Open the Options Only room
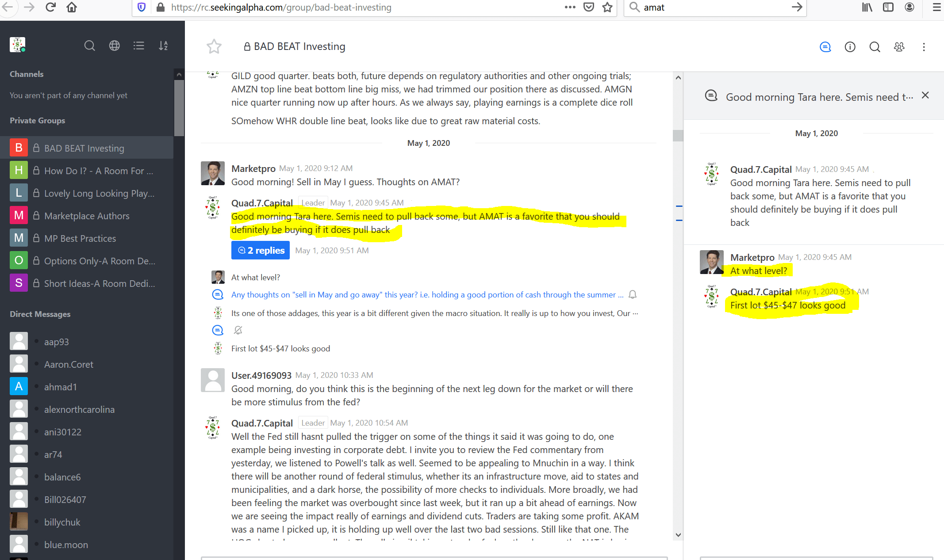The width and height of the screenshot is (944, 560). [87, 260]
